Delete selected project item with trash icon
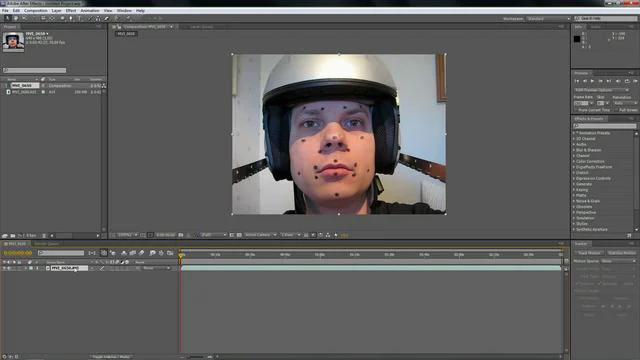 click(x=44, y=236)
